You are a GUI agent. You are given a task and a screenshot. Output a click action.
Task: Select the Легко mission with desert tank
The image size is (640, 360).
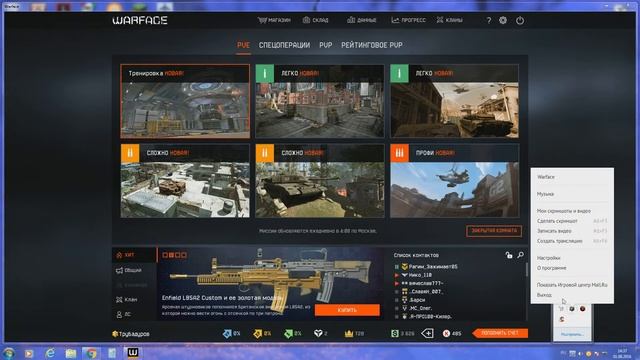(x=454, y=101)
